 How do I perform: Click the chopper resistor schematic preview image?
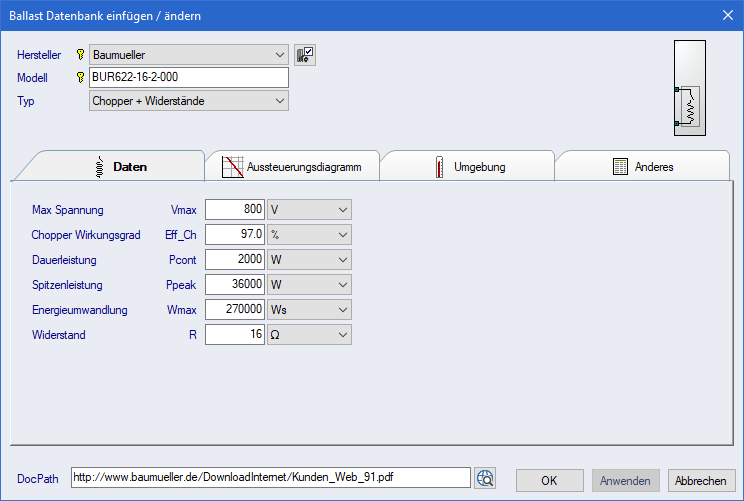[x=689, y=88]
